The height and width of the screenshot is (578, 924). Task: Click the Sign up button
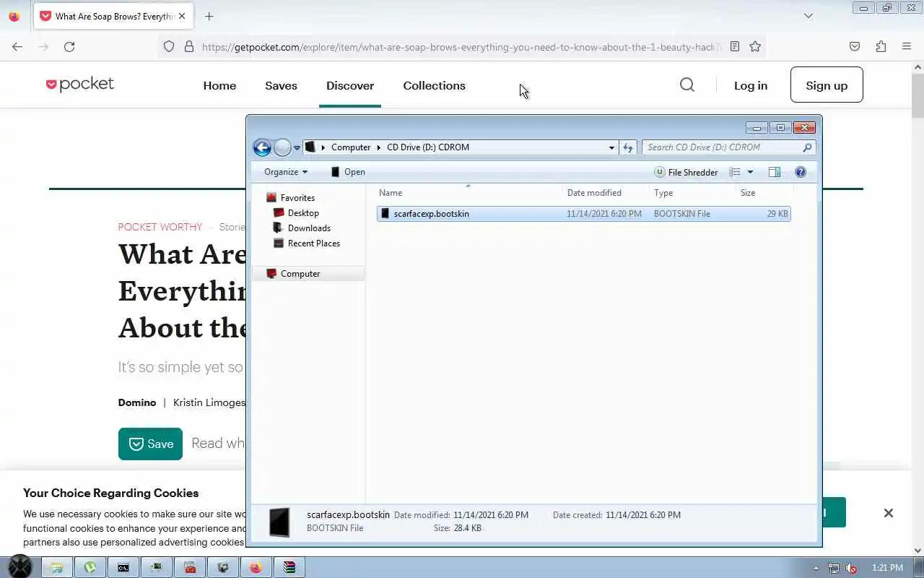click(827, 85)
